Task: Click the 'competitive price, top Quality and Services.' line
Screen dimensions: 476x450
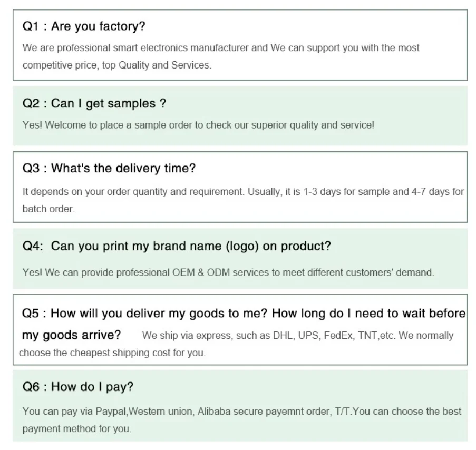Action: pyautogui.click(x=116, y=65)
